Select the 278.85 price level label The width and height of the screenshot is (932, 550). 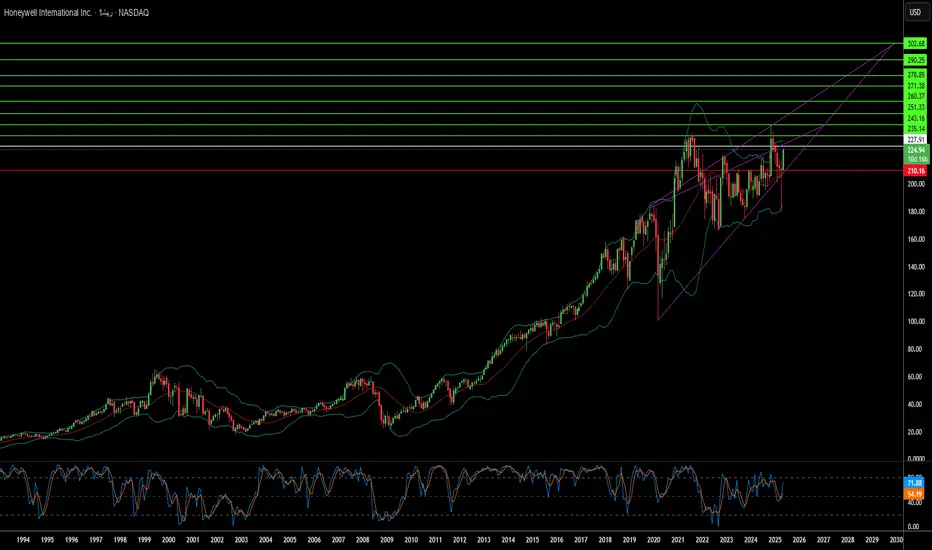pyautogui.click(x=915, y=75)
